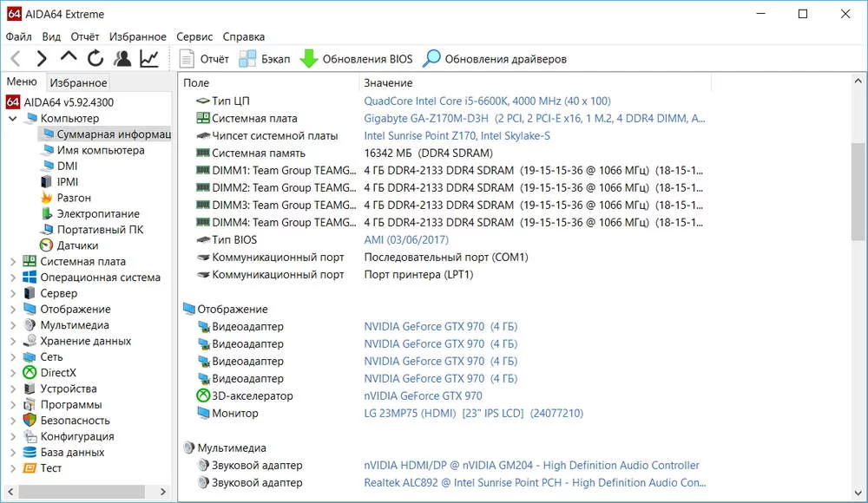The width and height of the screenshot is (868, 503).
Task: Click the Up level arrow icon
Action: (69, 57)
